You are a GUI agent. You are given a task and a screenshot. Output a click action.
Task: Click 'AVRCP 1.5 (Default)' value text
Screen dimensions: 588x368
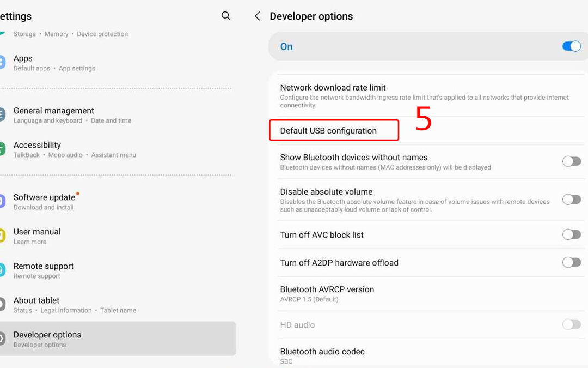309,300
